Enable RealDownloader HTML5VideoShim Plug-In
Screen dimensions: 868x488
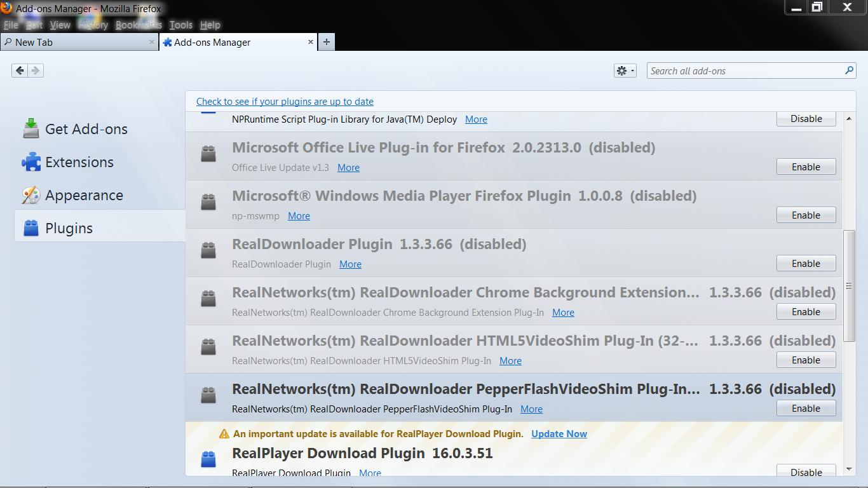click(806, 360)
